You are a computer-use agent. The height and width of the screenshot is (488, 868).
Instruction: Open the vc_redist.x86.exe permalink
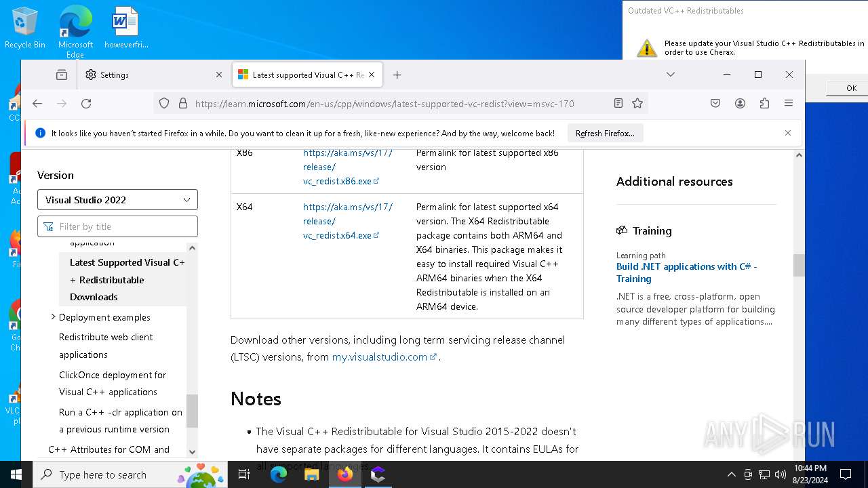coord(347,167)
